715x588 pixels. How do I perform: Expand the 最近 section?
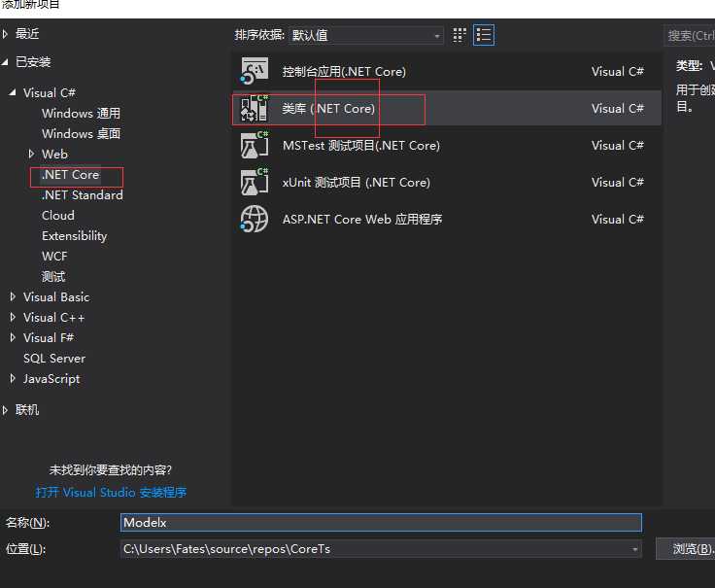[x=5, y=34]
